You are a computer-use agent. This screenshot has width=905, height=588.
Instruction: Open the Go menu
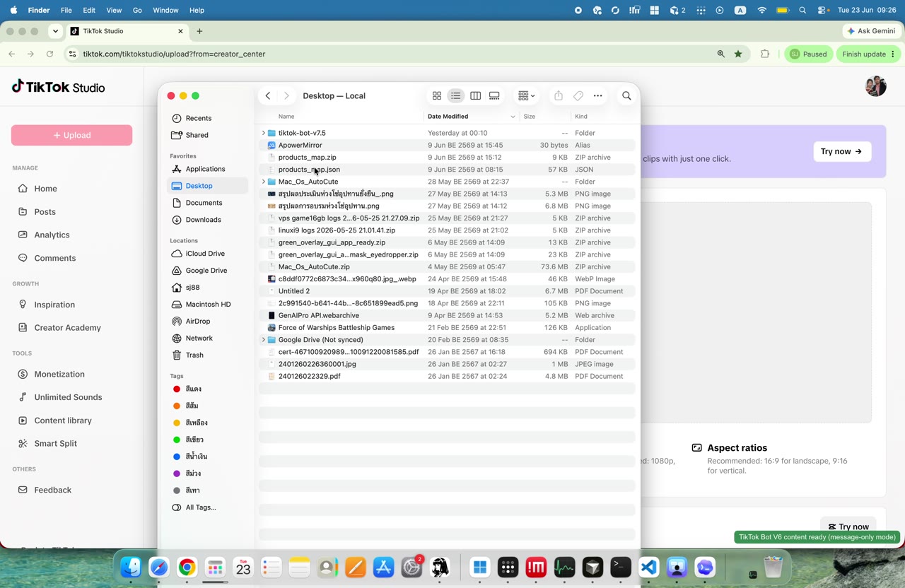coord(137,11)
